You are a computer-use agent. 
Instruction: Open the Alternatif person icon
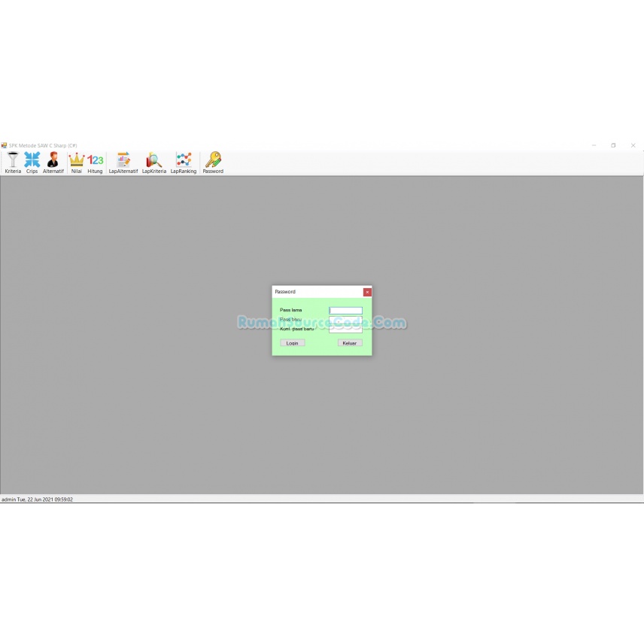point(53,163)
